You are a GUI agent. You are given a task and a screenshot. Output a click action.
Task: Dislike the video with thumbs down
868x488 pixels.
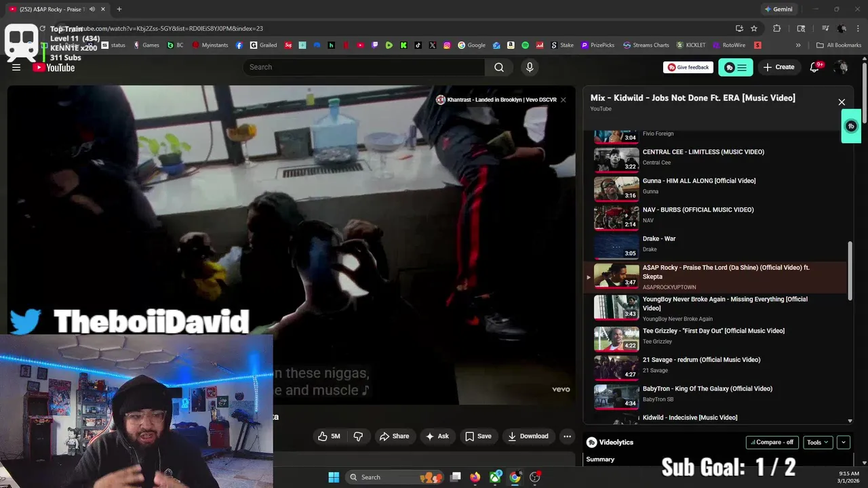[x=359, y=436]
